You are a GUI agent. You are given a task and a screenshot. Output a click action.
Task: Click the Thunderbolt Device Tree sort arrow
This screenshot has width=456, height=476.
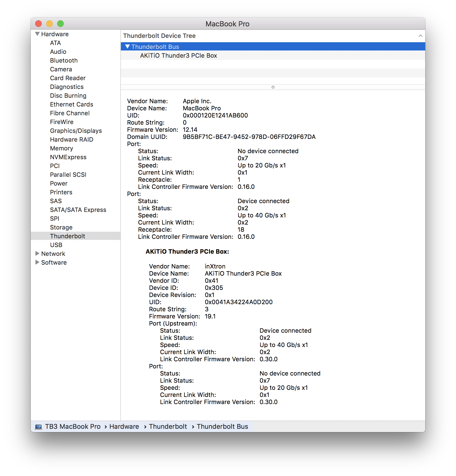click(420, 36)
